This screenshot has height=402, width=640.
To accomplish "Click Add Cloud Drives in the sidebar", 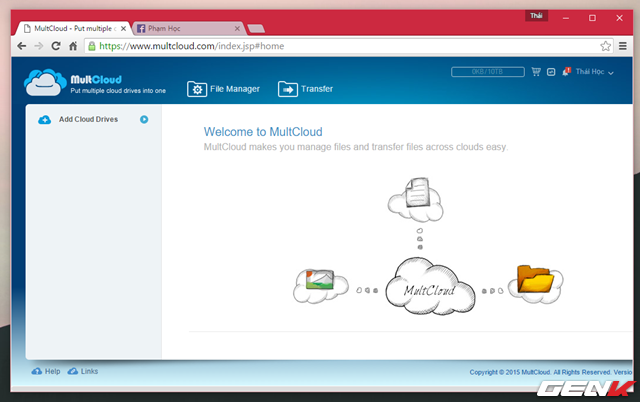I will point(88,119).
